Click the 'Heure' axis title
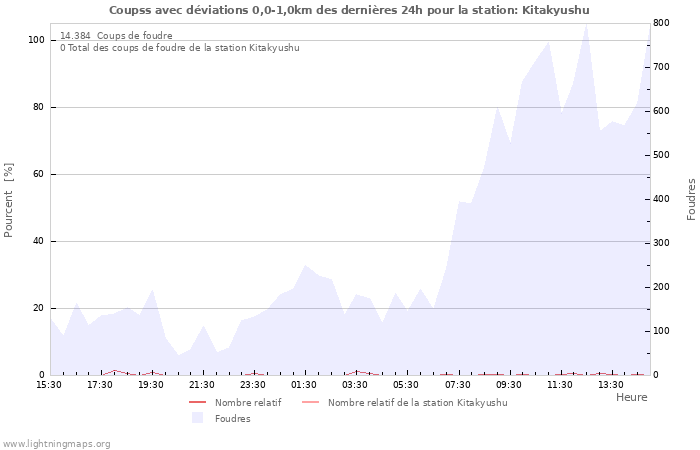The height and width of the screenshot is (450, 700). click(632, 397)
